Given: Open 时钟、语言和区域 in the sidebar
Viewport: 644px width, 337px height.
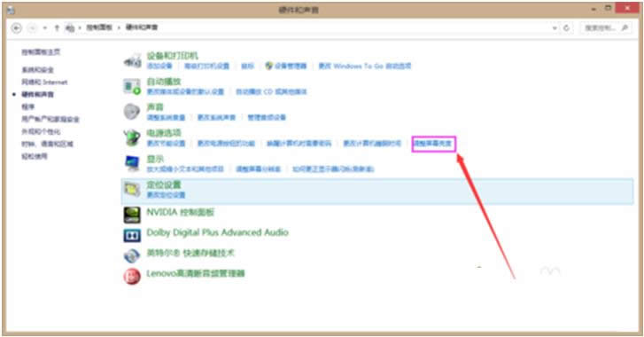Looking at the screenshot, I should click(47, 144).
